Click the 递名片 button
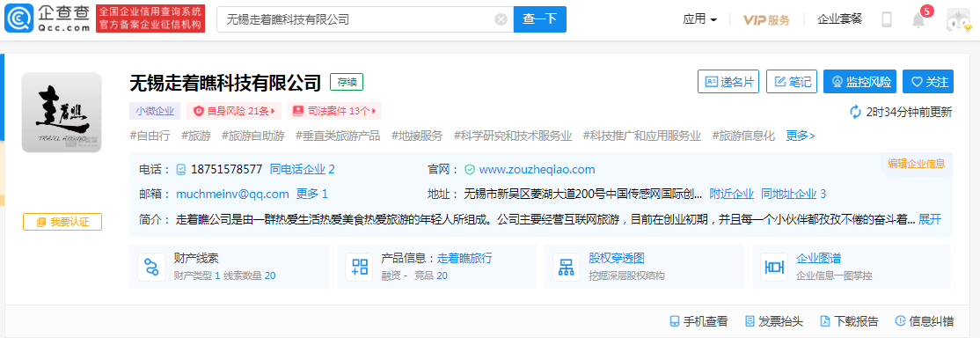Screen dimensions: 980x338 click(728, 81)
